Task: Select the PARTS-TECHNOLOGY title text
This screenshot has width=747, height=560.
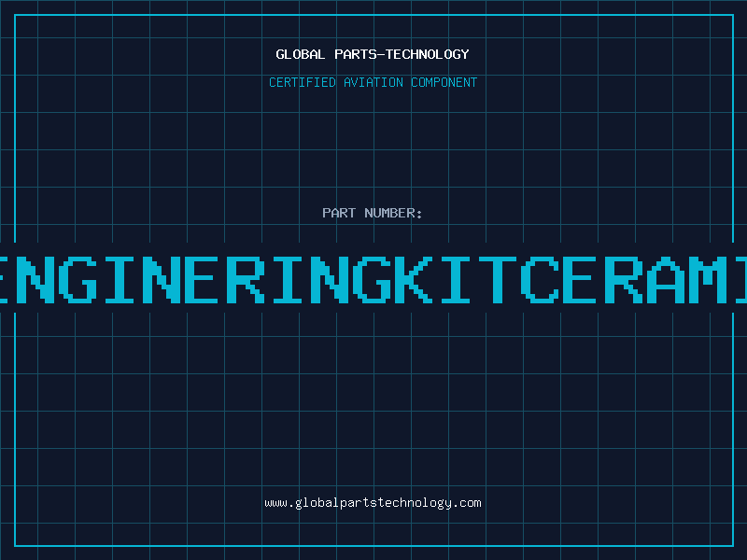Action: [402, 54]
